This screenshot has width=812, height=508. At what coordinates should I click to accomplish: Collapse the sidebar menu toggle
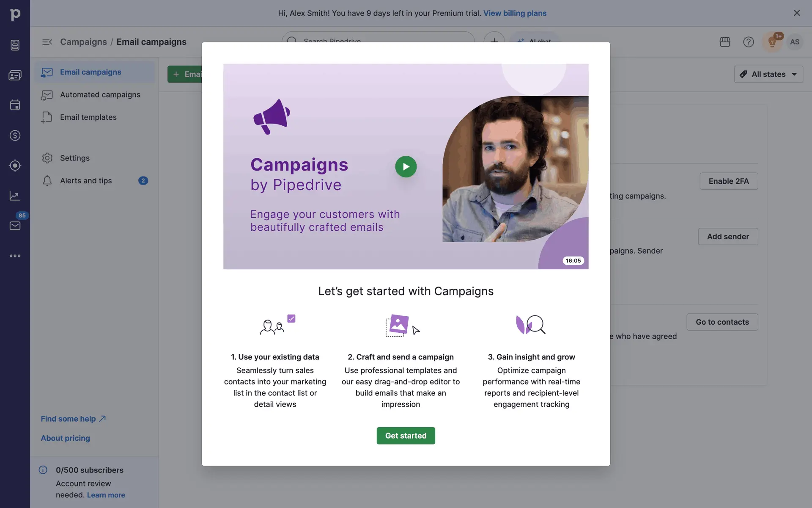pyautogui.click(x=47, y=42)
